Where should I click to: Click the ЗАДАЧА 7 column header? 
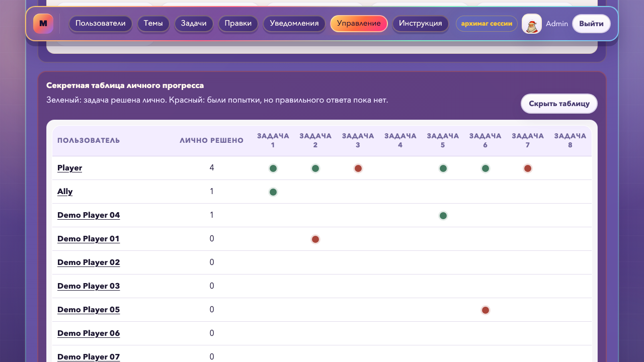pos(528,140)
